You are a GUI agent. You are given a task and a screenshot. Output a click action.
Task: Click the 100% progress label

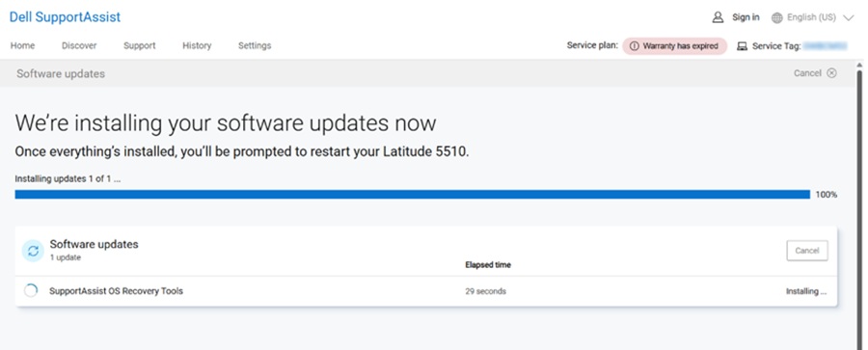(827, 195)
